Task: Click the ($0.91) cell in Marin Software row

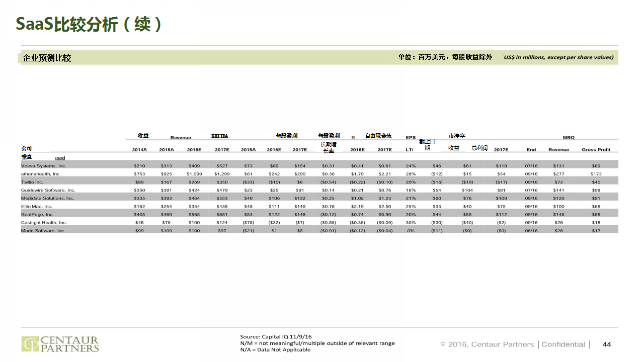Action: [328, 230]
